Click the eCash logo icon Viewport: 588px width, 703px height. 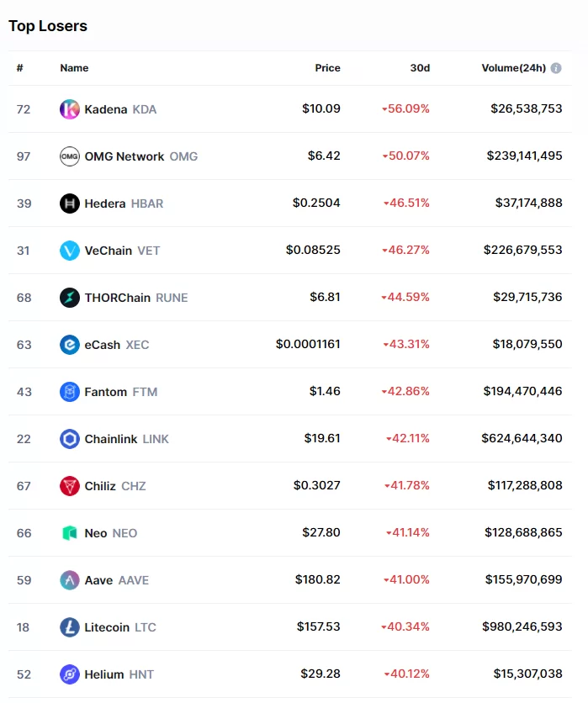(x=70, y=345)
